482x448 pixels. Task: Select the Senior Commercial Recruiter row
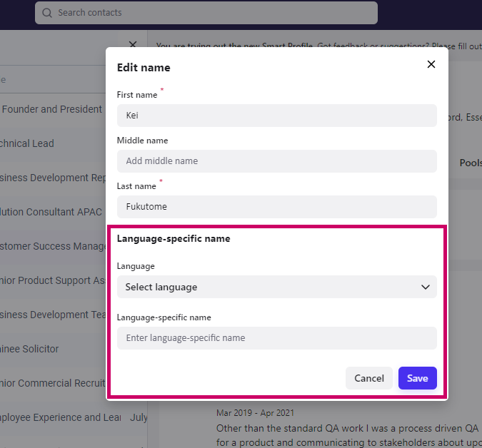click(x=53, y=383)
